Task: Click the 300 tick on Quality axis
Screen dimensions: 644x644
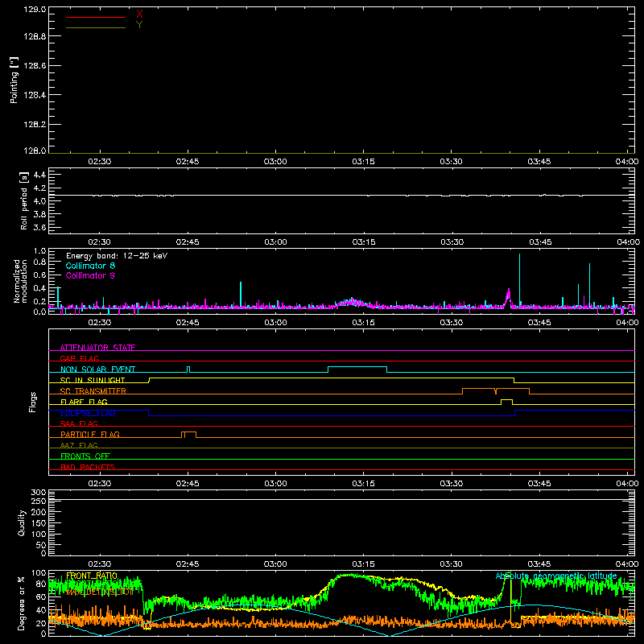Action: (38, 493)
